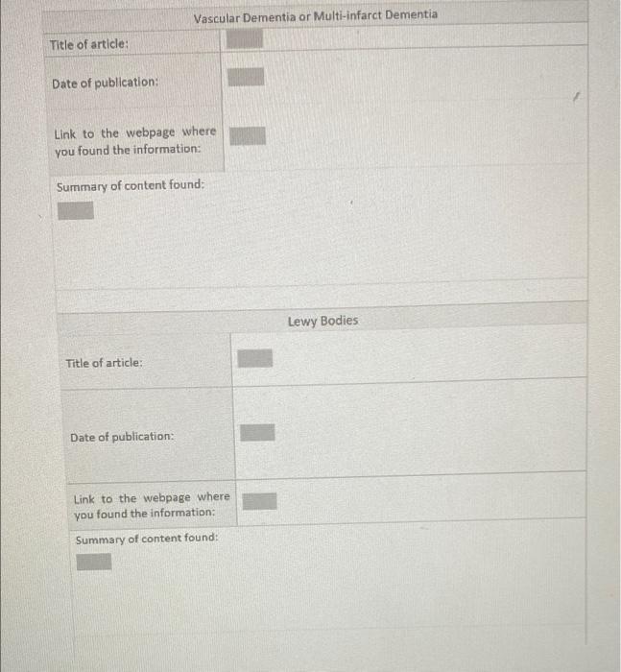Click 'Summary of content found:' label in Vascular section
This screenshot has width=621, height=672.
(131, 186)
